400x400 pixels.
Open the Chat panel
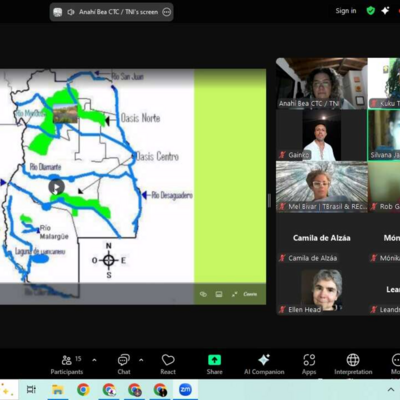pyautogui.click(x=124, y=365)
